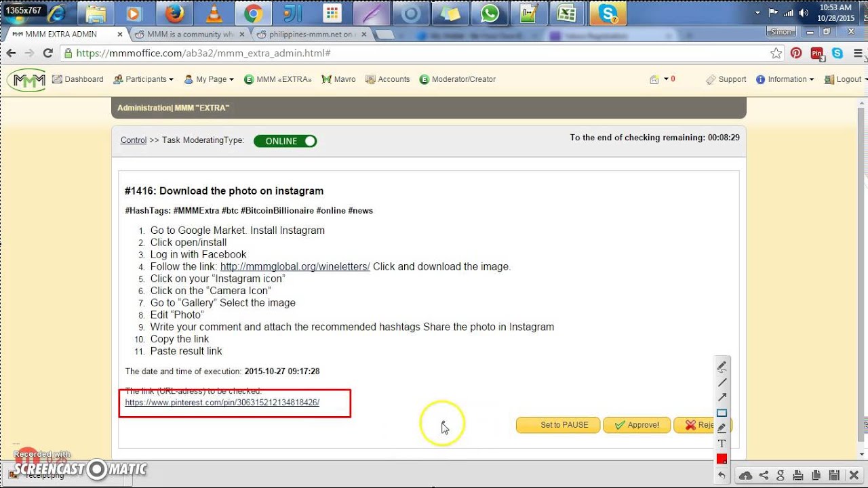Toggle the ONLINE moderating switch
The height and width of the screenshot is (488, 868).
click(285, 141)
